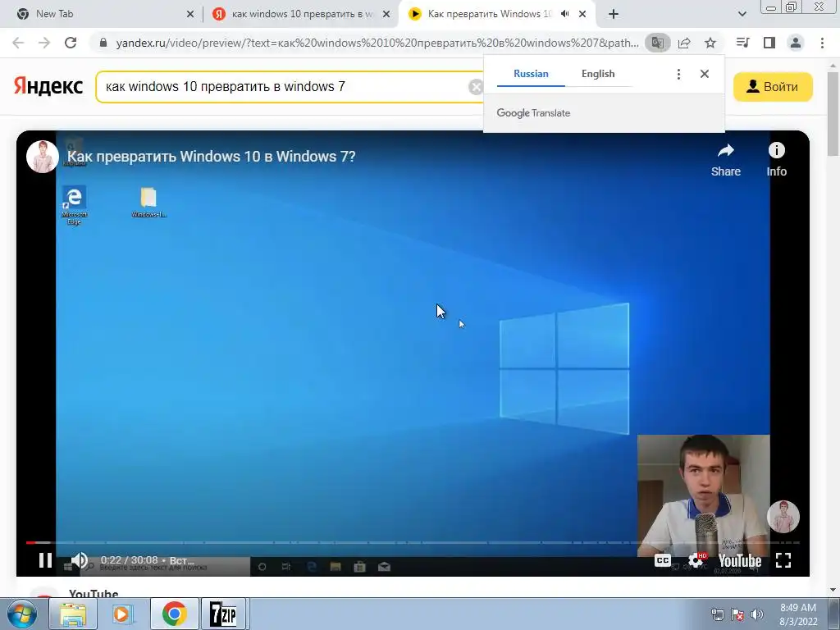
Task: Open video player settings gear
Action: [696, 560]
